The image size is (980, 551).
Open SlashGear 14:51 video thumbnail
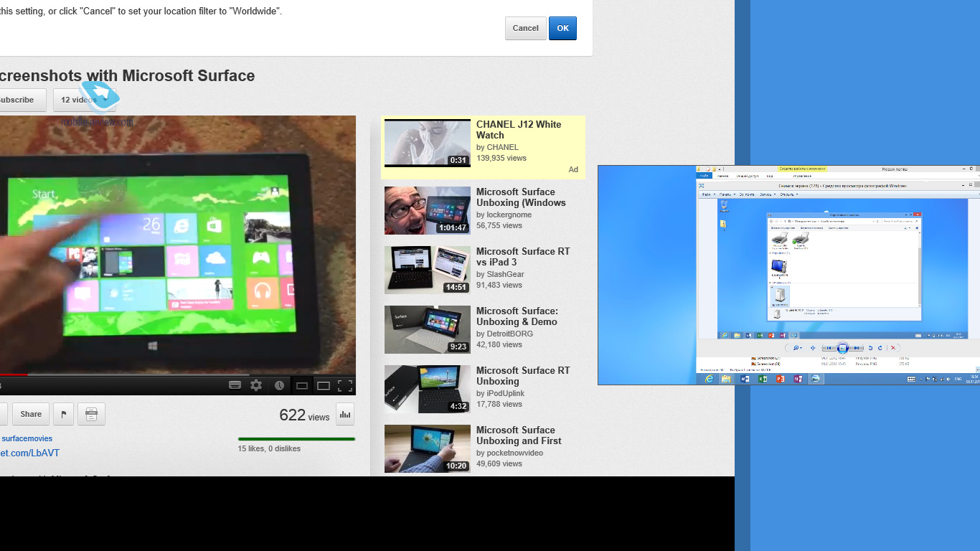pyautogui.click(x=428, y=270)
